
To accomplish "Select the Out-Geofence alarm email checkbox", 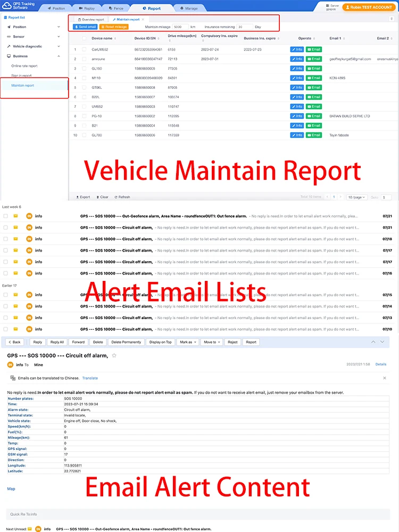I will (5, 216).
